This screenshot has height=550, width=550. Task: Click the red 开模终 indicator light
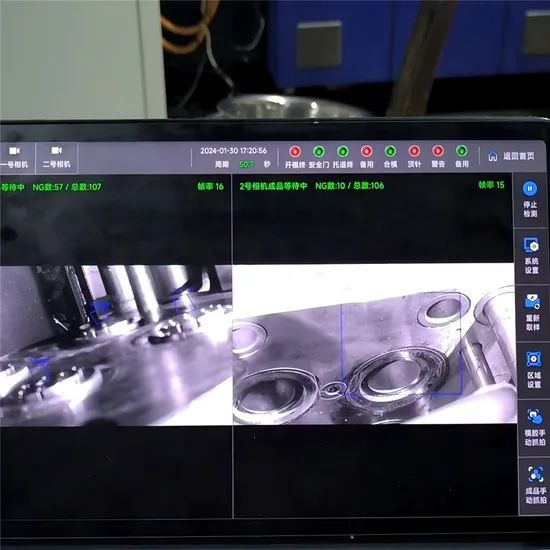(295, 152)
